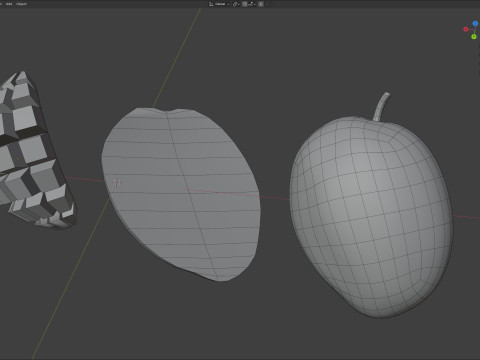Click the blue Z axis gizmo circle
Viewport: 480px width, 360px height.
pos(475,24)
